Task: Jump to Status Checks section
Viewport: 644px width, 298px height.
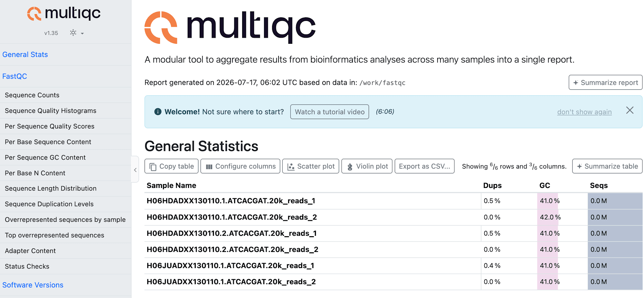Action: point(27,266)
